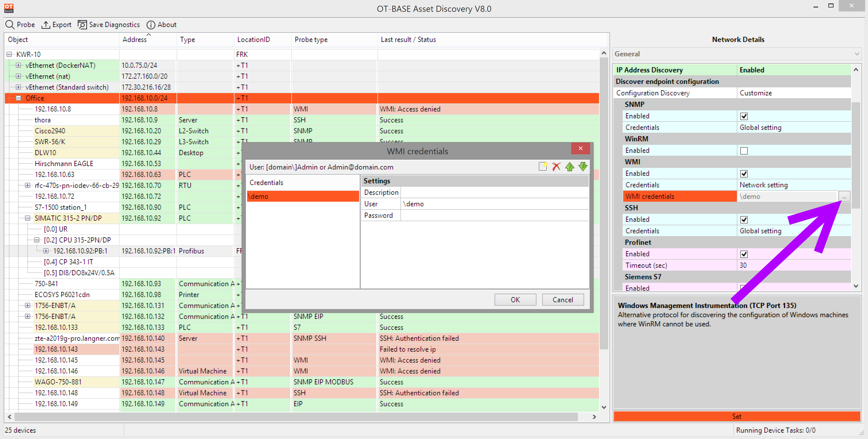
Task: Move credential up with green arrow
Action: tap(570, 167)
